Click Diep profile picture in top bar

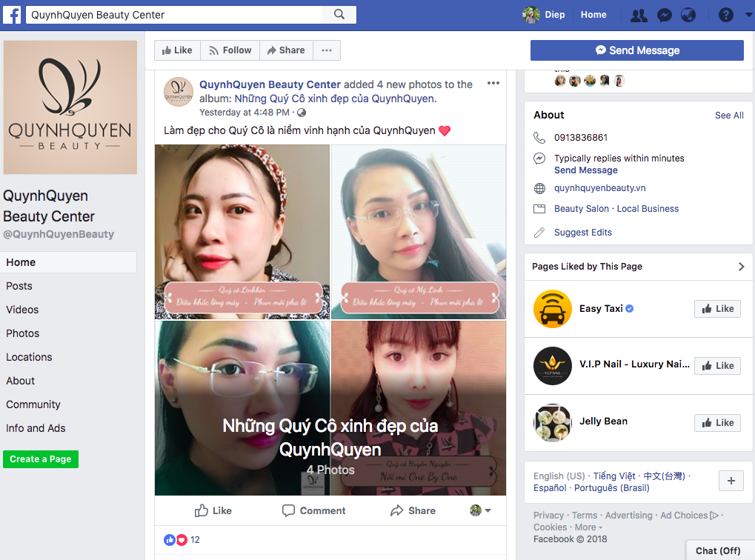coord(531,15)
